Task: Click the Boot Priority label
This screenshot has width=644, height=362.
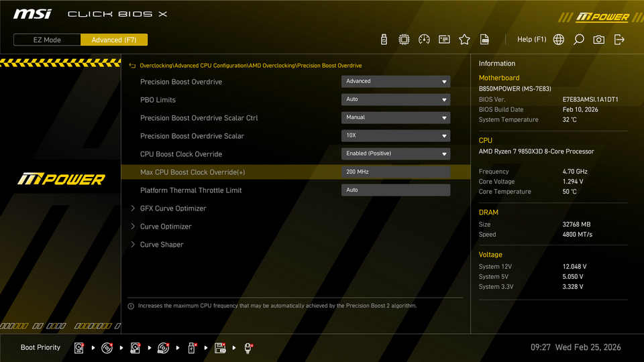Action: (40, 347)
